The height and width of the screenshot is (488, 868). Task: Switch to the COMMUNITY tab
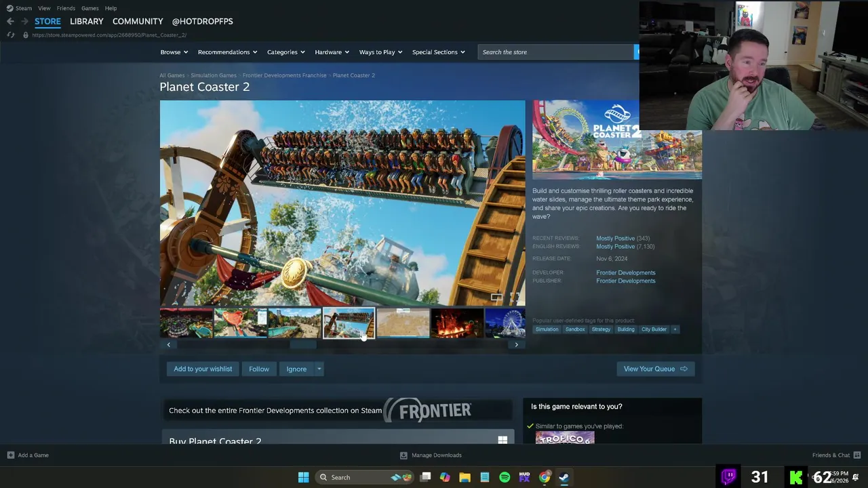(x=138, y=21)
